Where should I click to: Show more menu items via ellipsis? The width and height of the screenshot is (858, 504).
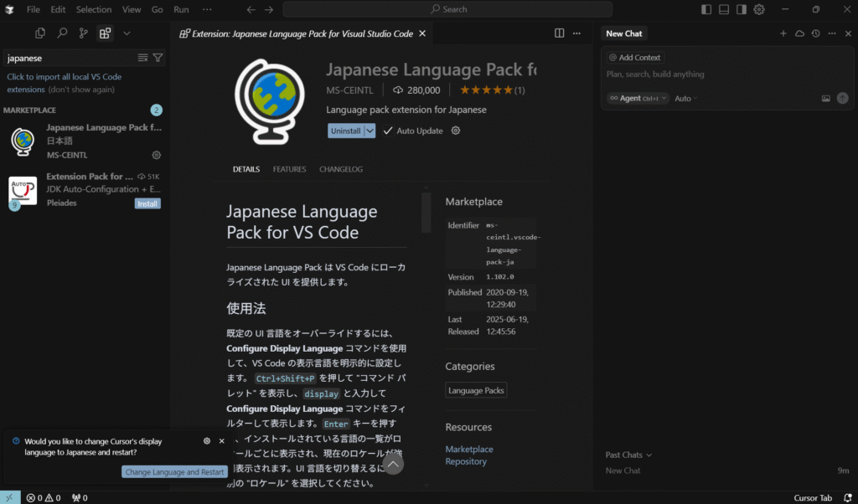point(207,9)
